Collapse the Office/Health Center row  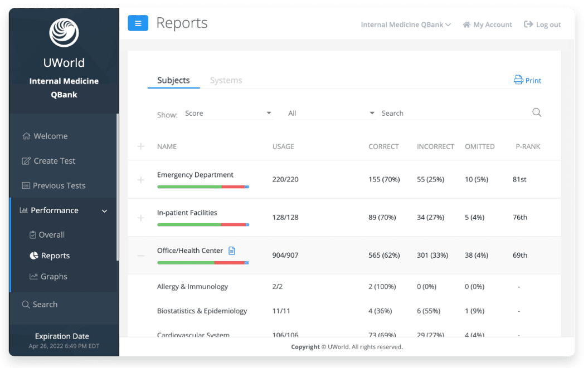[141, 256]
